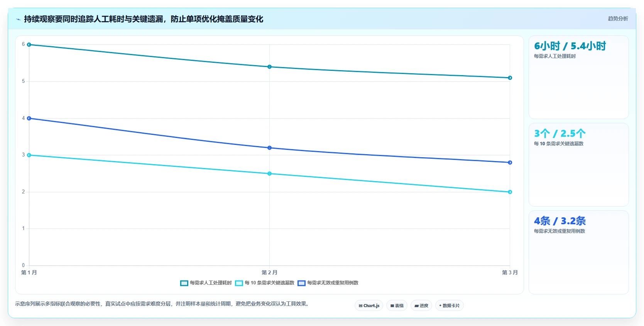Toggle the 每需求人工处理耗时 legend swatch
The image size is (644, 326).
click(184, 283)
